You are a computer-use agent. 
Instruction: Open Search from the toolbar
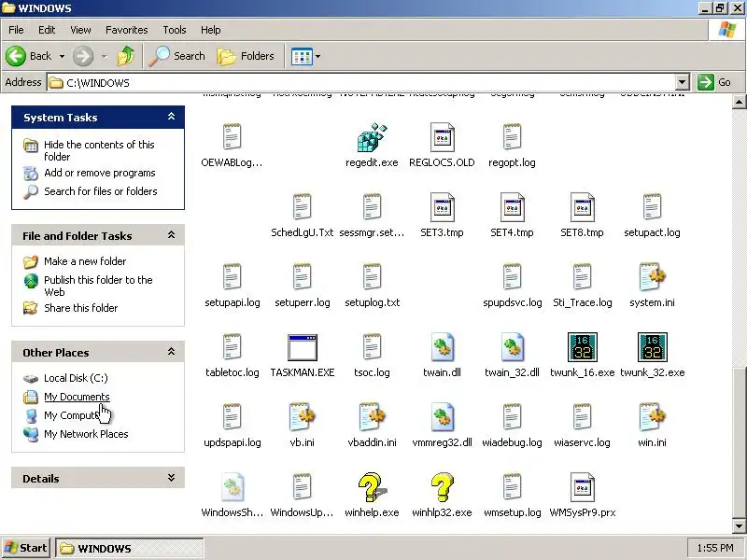pos(176,56)
